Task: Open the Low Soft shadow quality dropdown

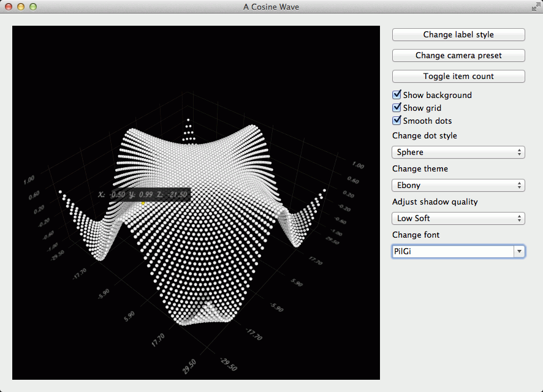Action: (458, 218)
